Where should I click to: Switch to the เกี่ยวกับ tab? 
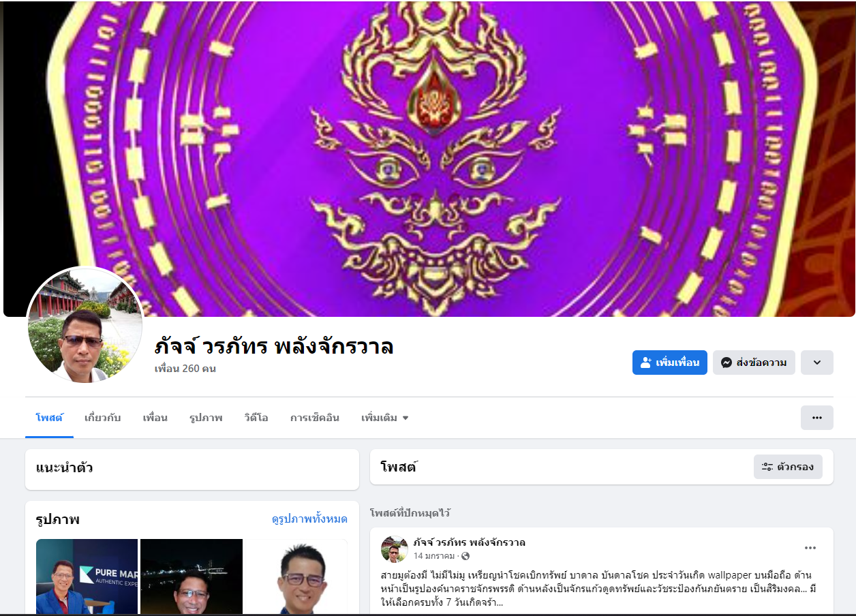tap(102, 418)
